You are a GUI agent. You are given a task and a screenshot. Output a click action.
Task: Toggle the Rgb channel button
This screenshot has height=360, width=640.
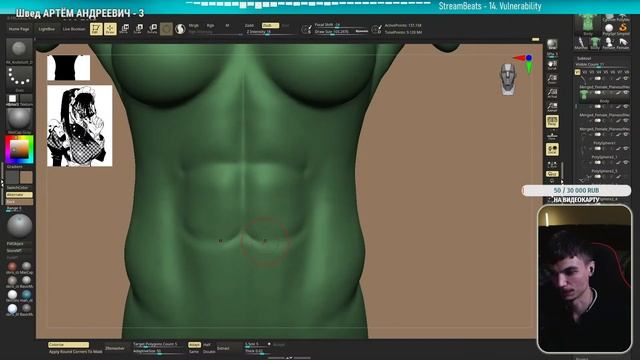click(210, 25)
